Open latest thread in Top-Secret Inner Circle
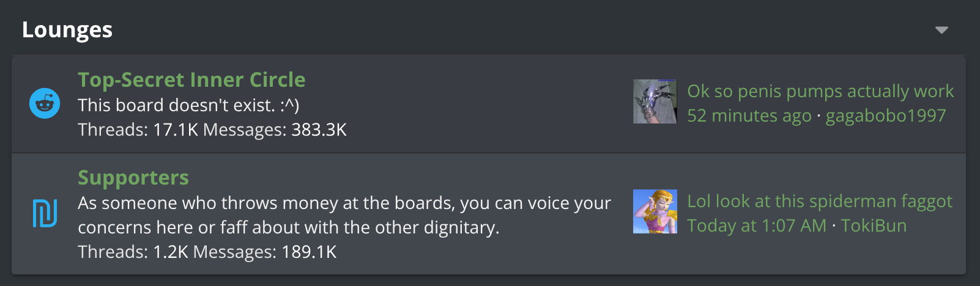 820,91
